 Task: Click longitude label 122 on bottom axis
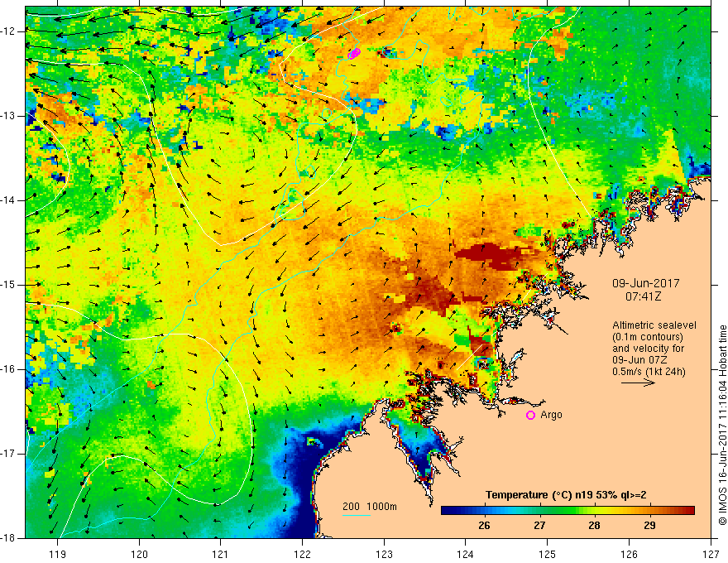302,554
